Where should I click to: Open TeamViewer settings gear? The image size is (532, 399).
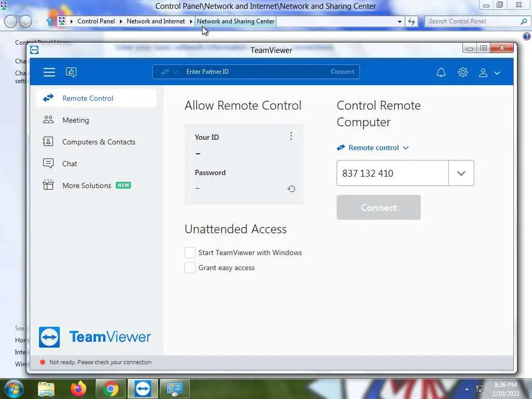(x=462, y=72)
